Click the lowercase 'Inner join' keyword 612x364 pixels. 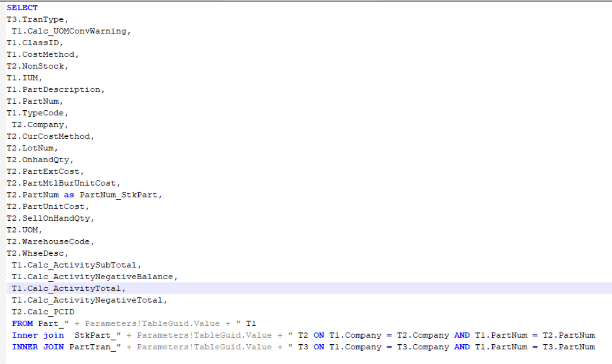point(38,335)
